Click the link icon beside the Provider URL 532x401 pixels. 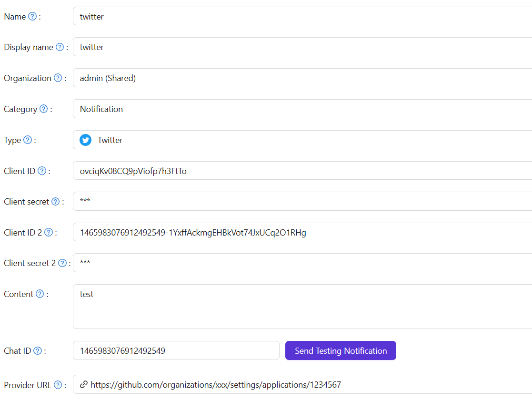tap(82, 385)
